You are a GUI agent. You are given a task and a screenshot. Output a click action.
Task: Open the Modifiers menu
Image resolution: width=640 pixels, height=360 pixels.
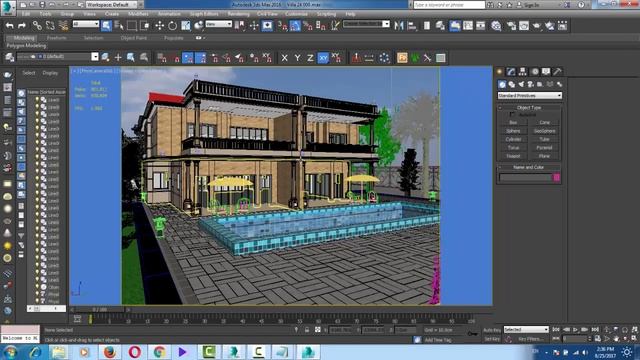click(x=138, y=14)
